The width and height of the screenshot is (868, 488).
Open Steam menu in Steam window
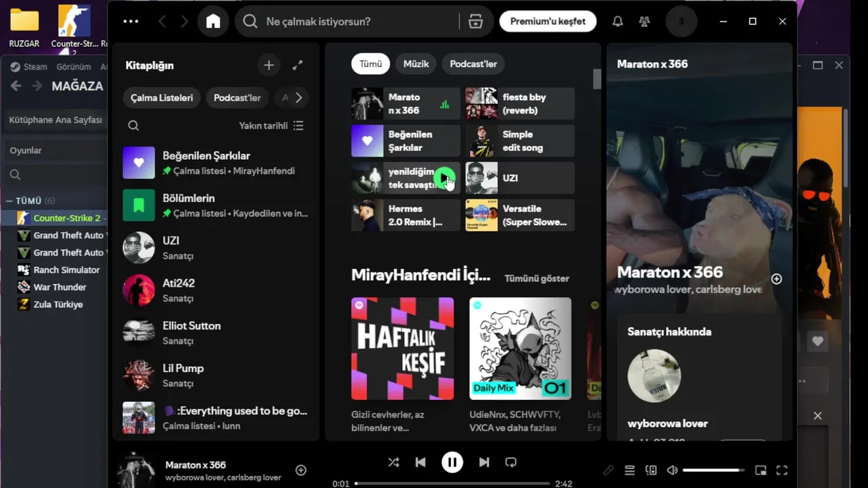click(28, 66)
